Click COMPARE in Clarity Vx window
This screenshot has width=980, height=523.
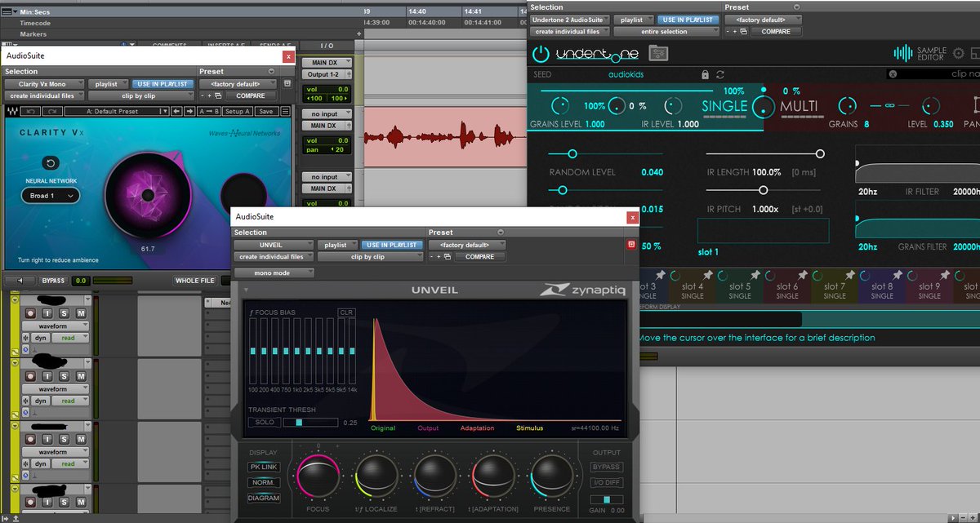(x=250, y=95)
